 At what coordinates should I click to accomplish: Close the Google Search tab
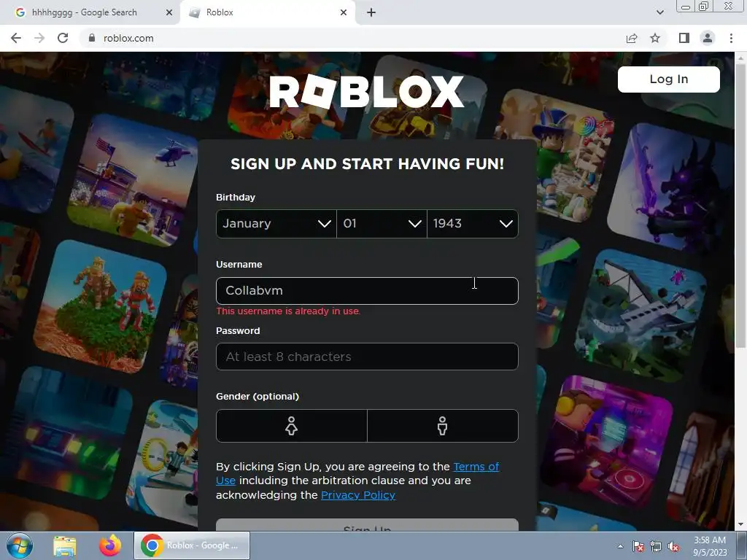coord(169,12)
